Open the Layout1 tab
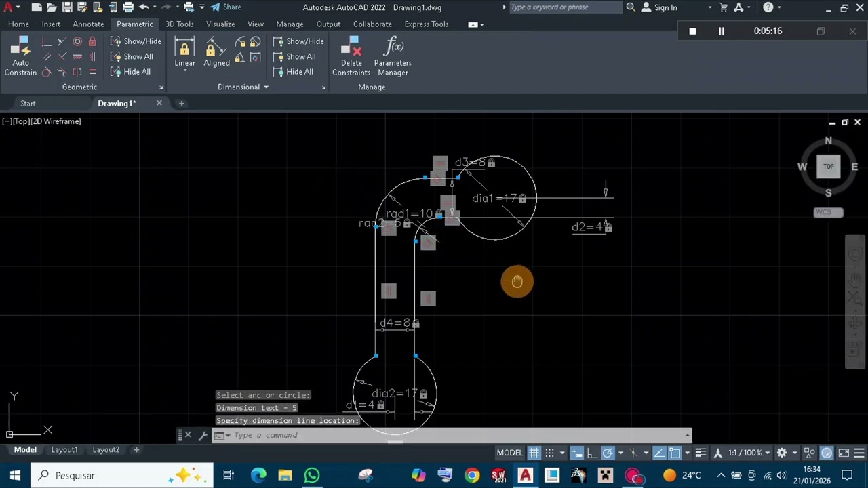This screenshot has height=488, width=868. click(64, 450)
